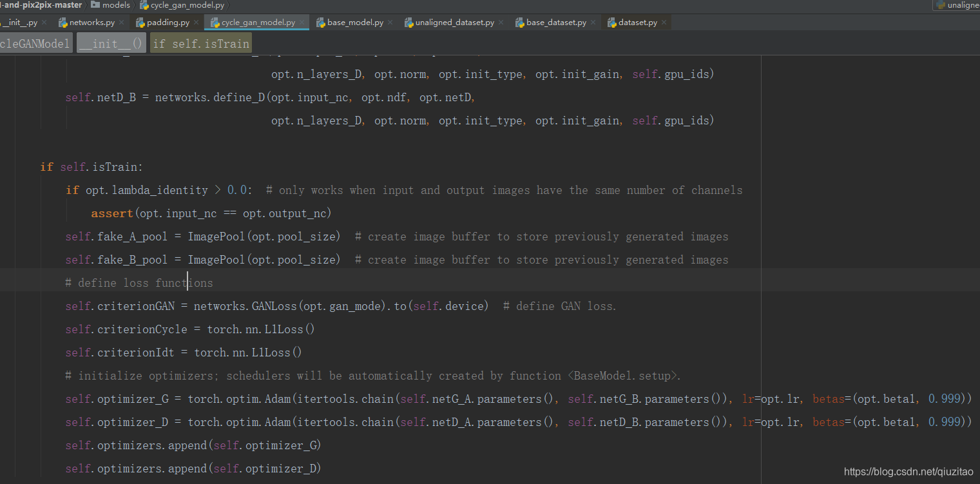980x484 pixels.
Task: Click 'self.optimizer_G = torch.optim.Adam' line
Action: pyautogui.click(x=519, y=399)
